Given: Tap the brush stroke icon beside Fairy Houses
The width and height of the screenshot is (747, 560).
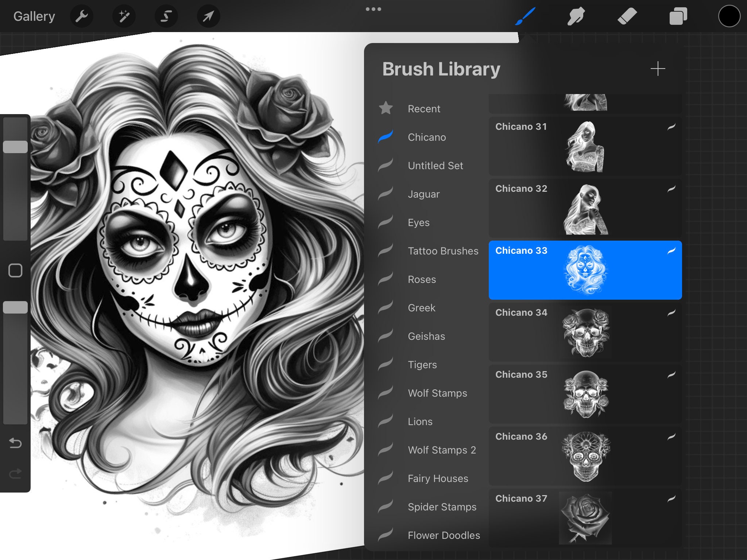Looking at the screenshot, I should point(386,478).
